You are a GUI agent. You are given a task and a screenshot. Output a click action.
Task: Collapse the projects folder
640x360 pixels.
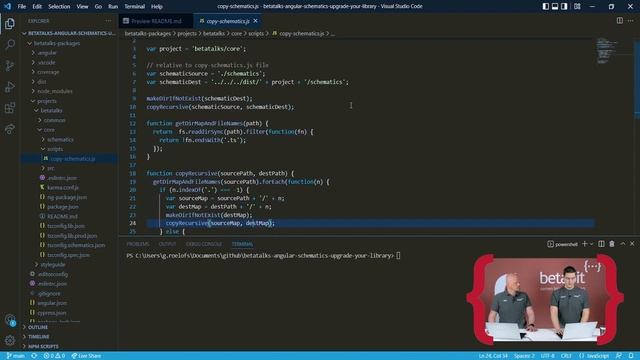pos(47,101)
